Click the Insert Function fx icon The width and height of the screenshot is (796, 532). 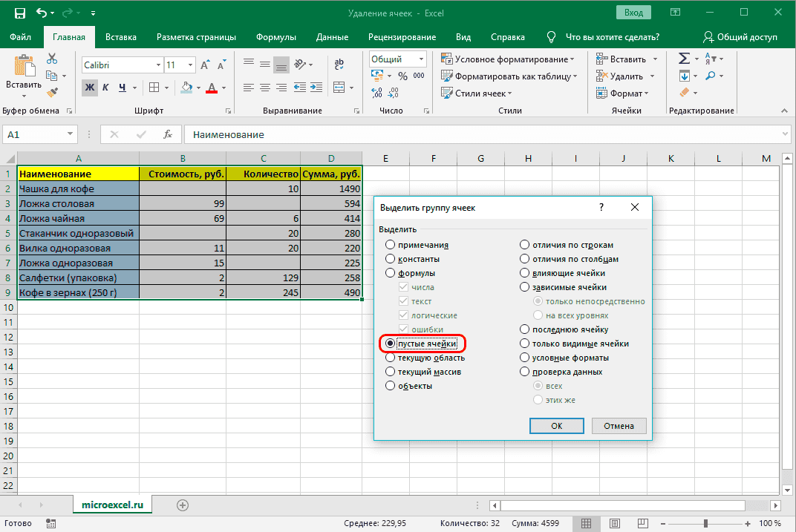(x=168, y=135)
